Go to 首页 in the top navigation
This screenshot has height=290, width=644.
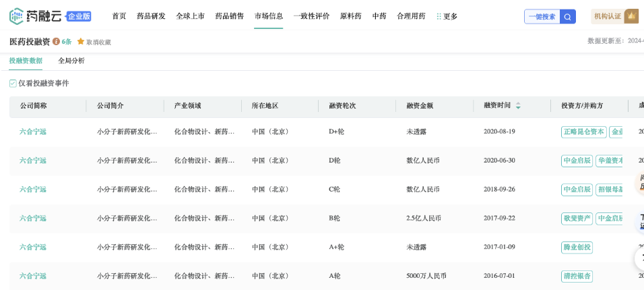(x=119, y=16)
